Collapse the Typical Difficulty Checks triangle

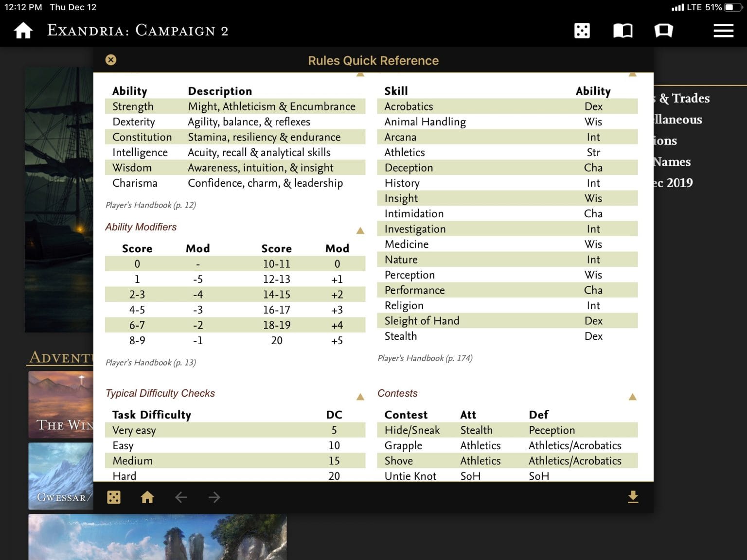(360, 397)
